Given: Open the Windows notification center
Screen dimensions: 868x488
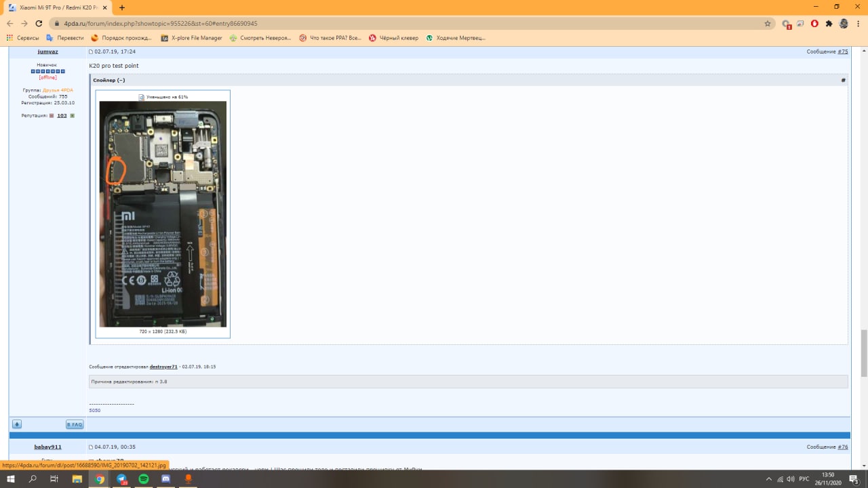Looking at the screenshot, I should [x=854, y=479].
